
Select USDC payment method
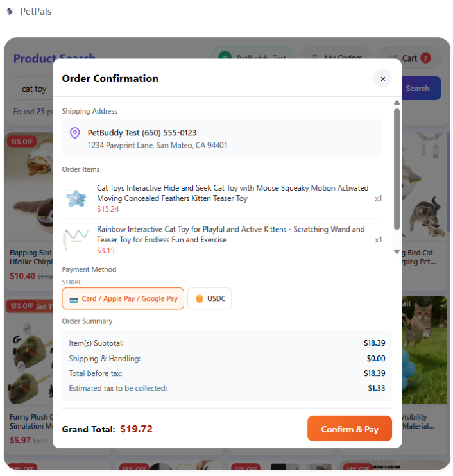[x=210, y=298]
